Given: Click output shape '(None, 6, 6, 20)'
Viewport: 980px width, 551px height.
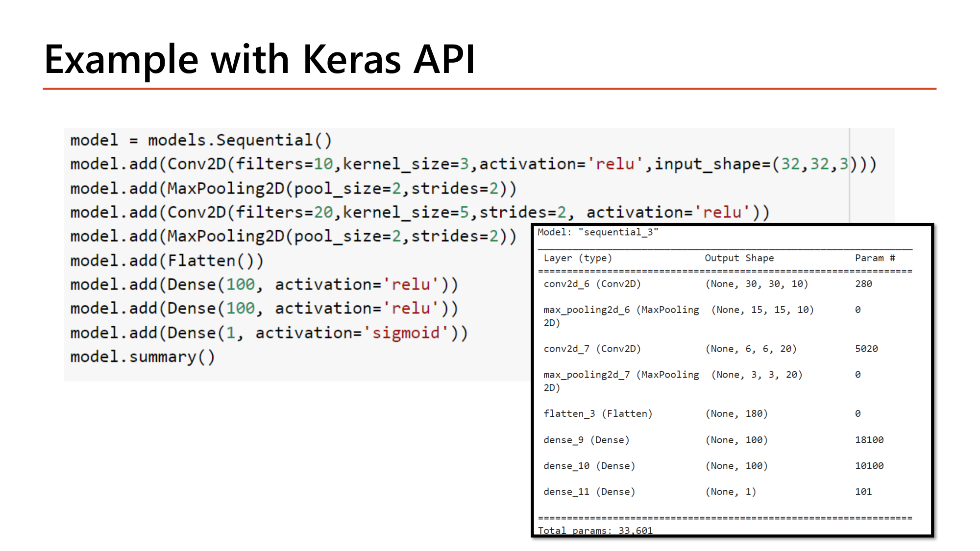Looking at the screenshot, I should point(751,349).
